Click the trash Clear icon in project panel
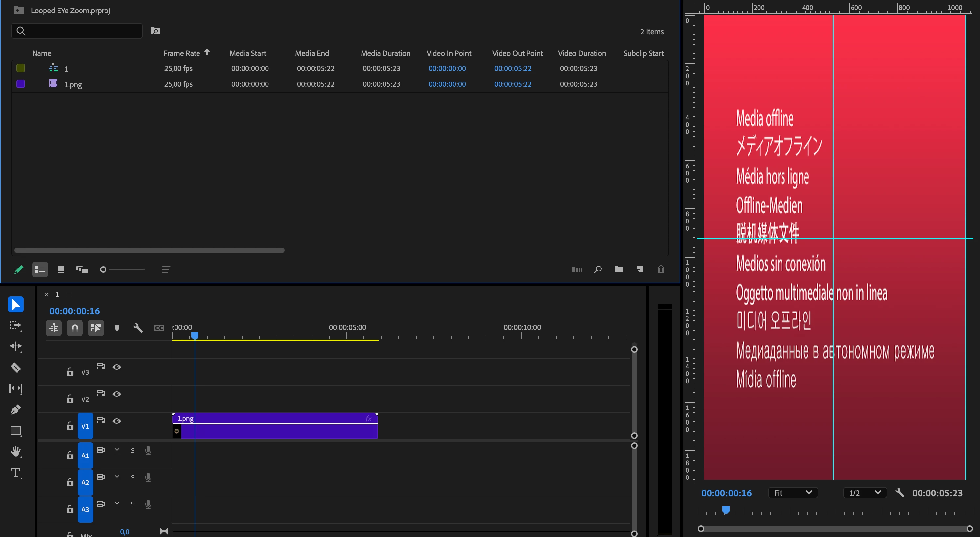 click(661, 269)
